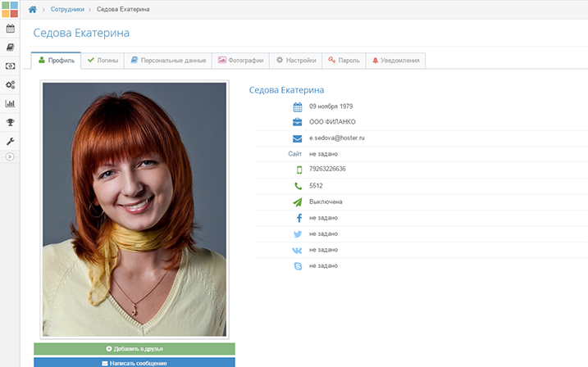Viewport: 588px width, 367px height.
Task: Click the Написать сообщение button
Action: coord(134,362)
